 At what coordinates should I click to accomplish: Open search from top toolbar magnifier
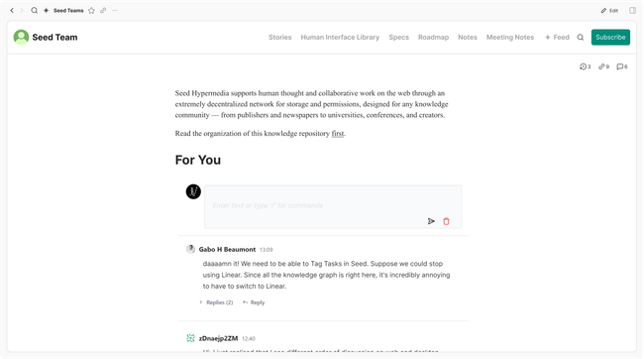[35, 11]
